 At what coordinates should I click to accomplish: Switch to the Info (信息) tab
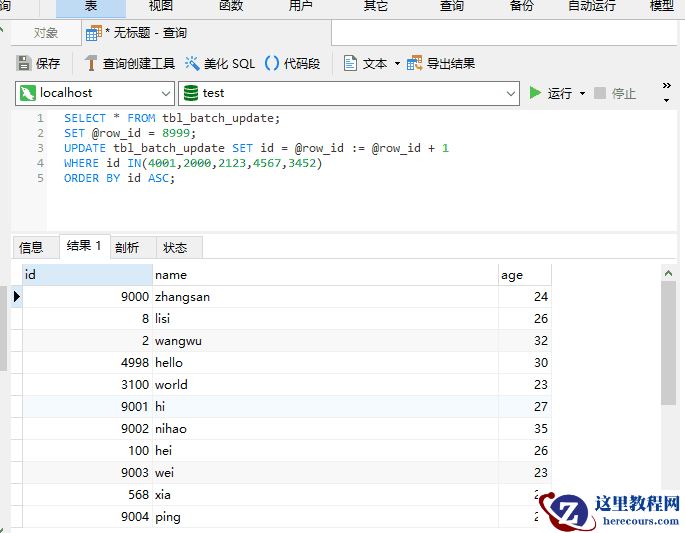tap(32, 247)
